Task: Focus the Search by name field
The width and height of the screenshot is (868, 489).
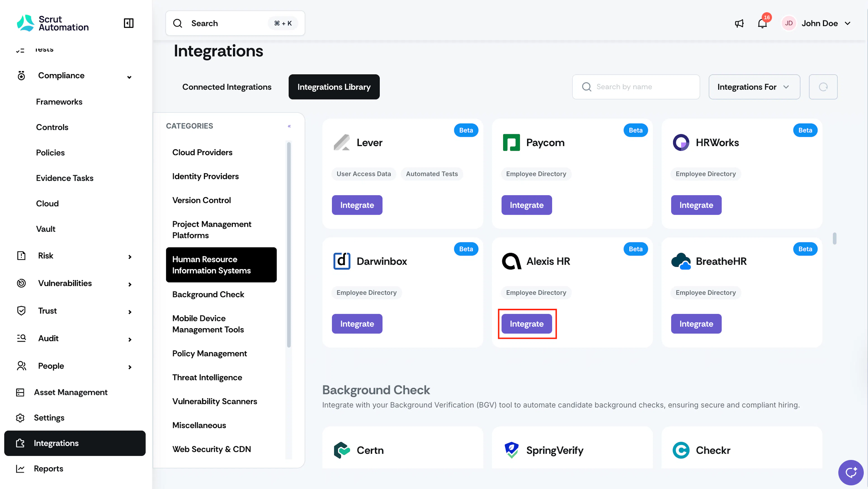Action: coord(636,87)
